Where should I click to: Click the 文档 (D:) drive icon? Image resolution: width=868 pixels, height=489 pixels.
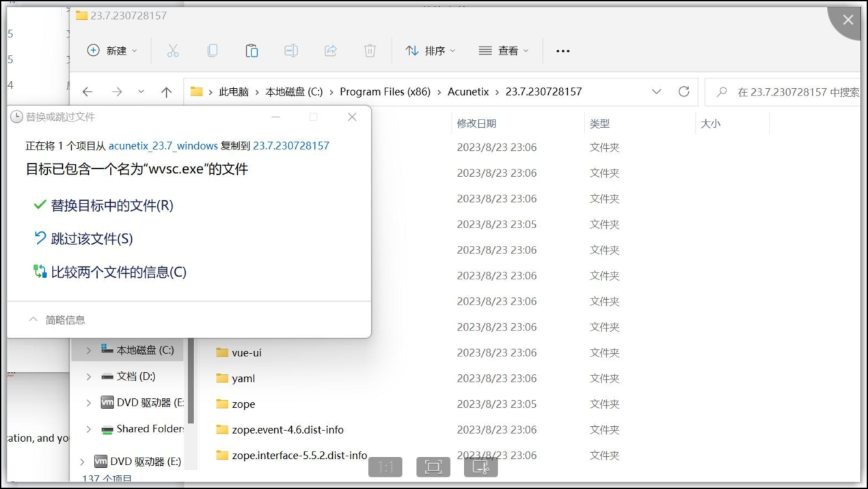pos(107,376)
